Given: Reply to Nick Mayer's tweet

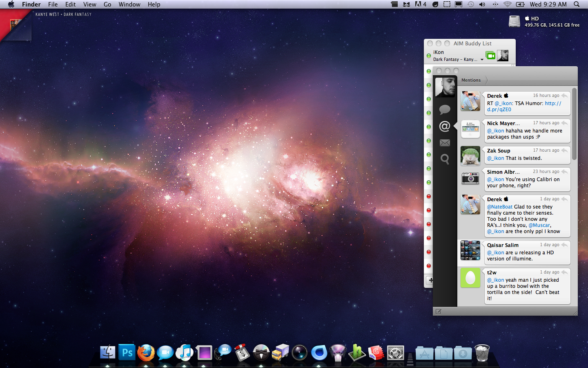Looking at the screenshot, I should 564,123.
